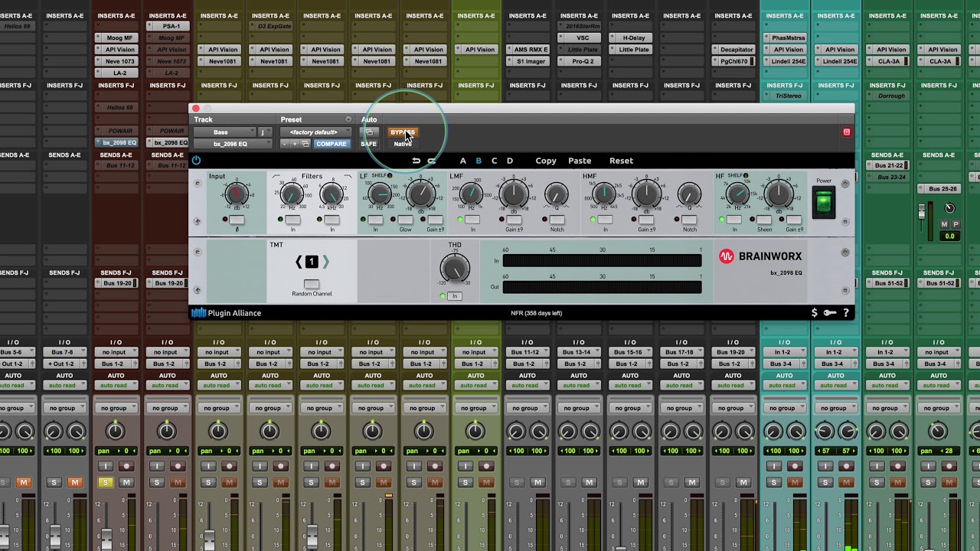
Task: Open the bx_2098 EQ plugin selector
Action: pyautogui.click(x=232, y=144)
